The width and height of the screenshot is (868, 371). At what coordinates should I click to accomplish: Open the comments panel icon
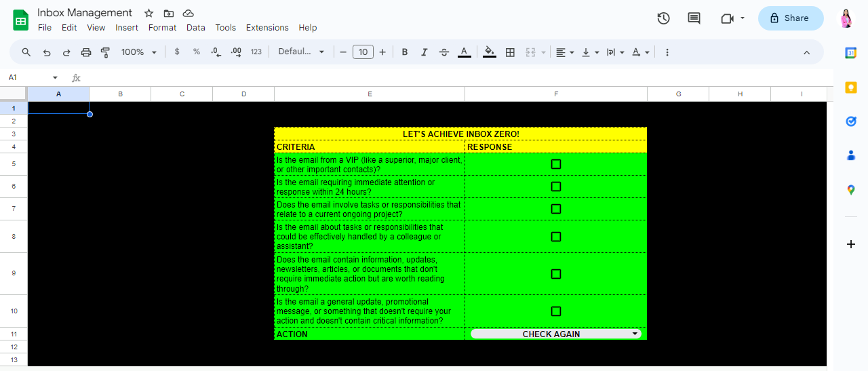(x=694, y=18)
